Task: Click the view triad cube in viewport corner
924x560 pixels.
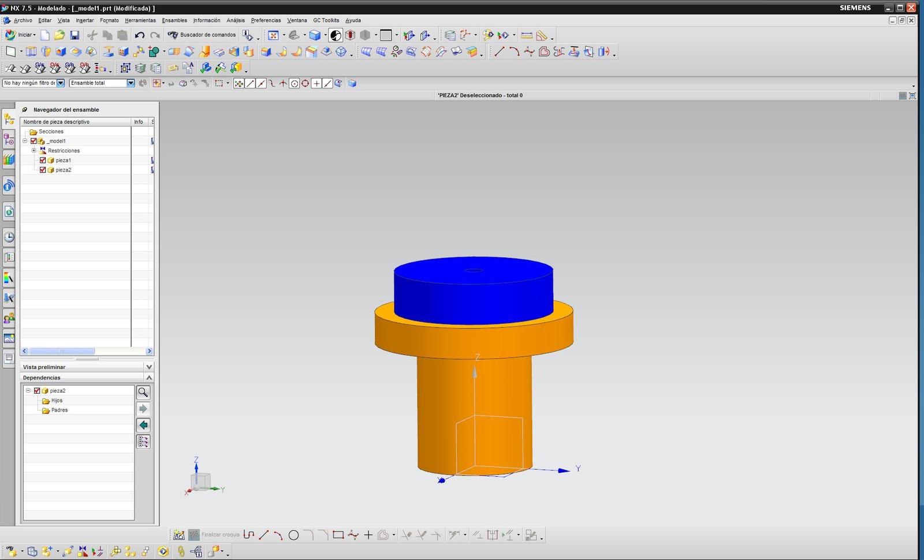Action: (x=201, y=481)
